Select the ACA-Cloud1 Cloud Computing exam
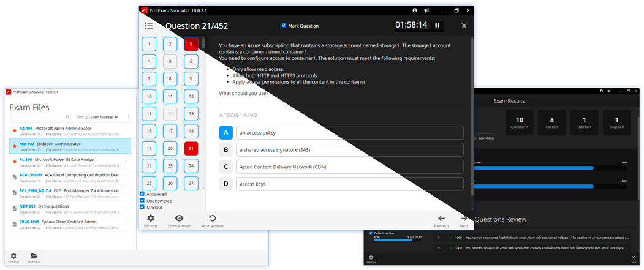644x270 pixels. pyautogui.click(x=70, y=178)
